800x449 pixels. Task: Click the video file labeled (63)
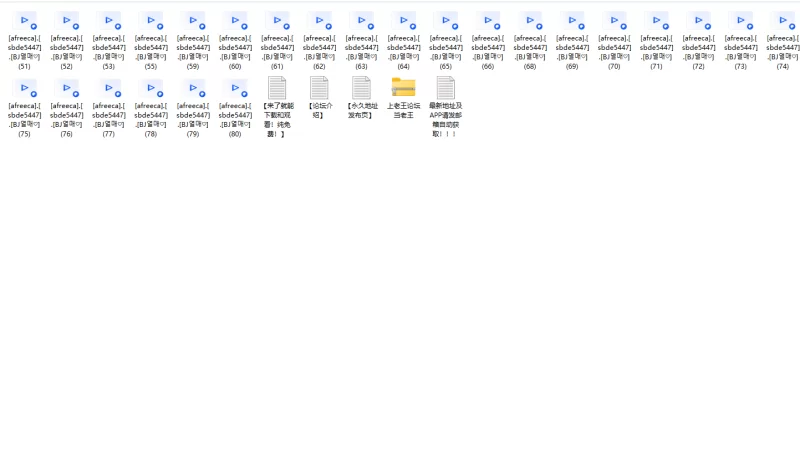[362, 41]
